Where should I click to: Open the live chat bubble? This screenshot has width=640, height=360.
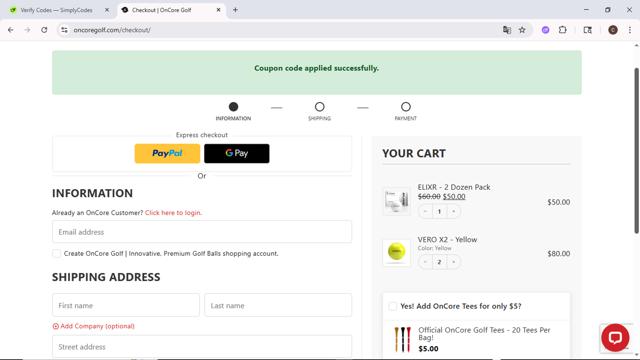click(x=615, y=338)
